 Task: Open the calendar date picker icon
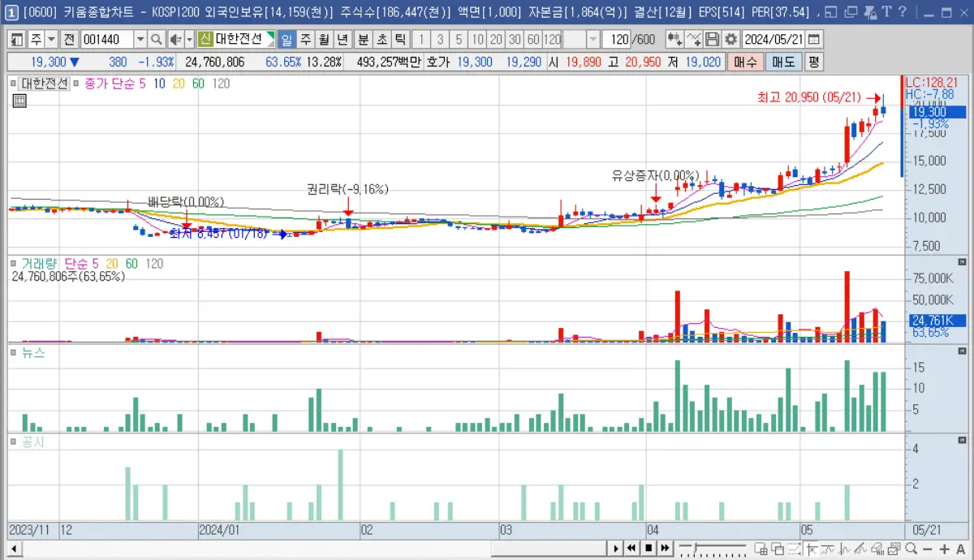click(x=814, y=40)
